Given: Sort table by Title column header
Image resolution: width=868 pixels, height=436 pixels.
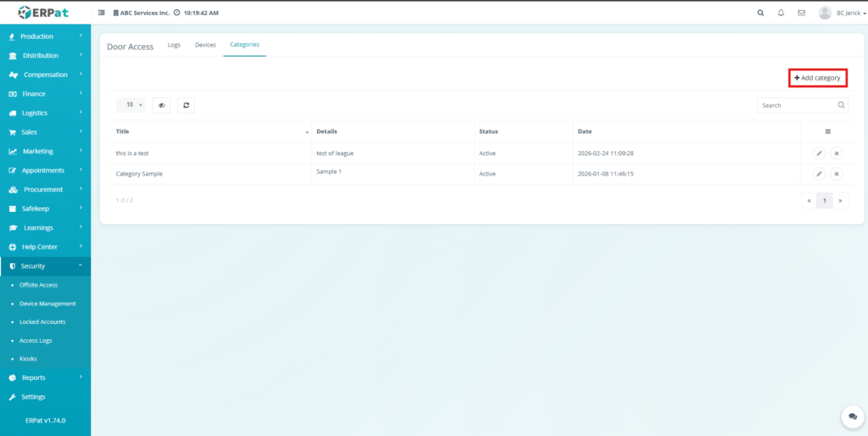Looking at the screenshot, I should pyautogui.click(x=212, y=131).
